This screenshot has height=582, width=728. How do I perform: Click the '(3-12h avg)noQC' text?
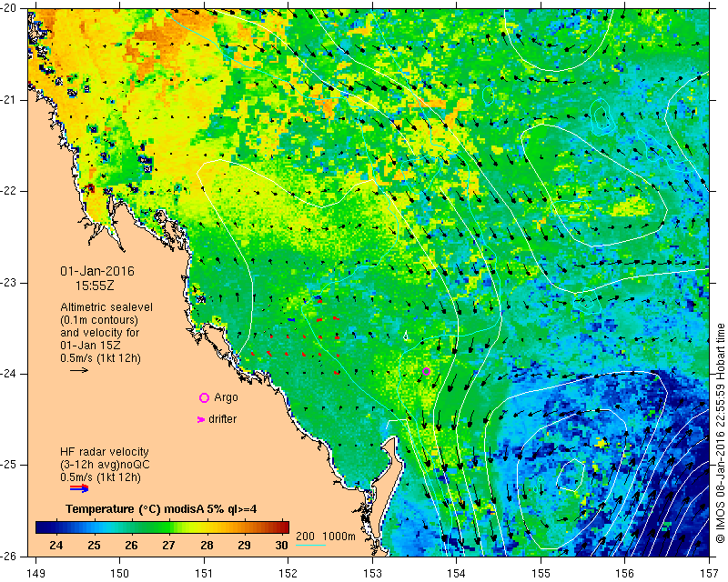click(x=105, y=465)
